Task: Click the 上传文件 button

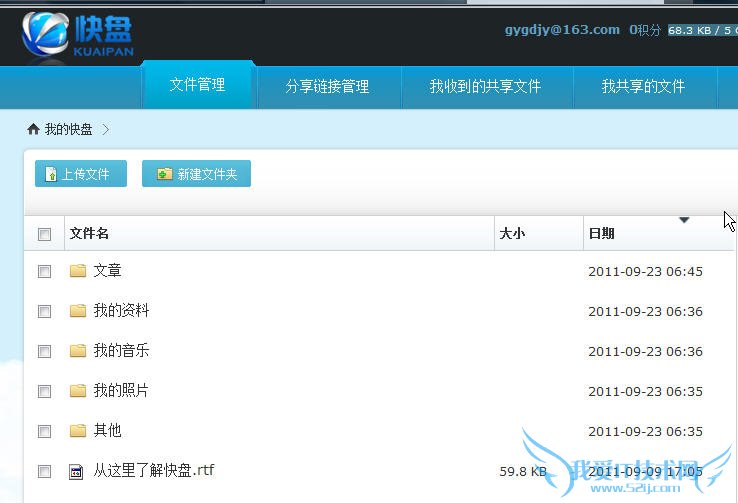Action: [81, 174]
